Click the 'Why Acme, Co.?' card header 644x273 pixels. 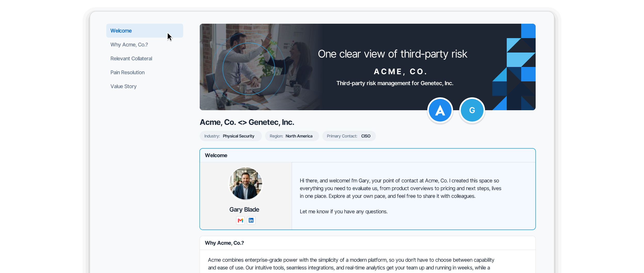pyautogui.click(x=368, y=243)
